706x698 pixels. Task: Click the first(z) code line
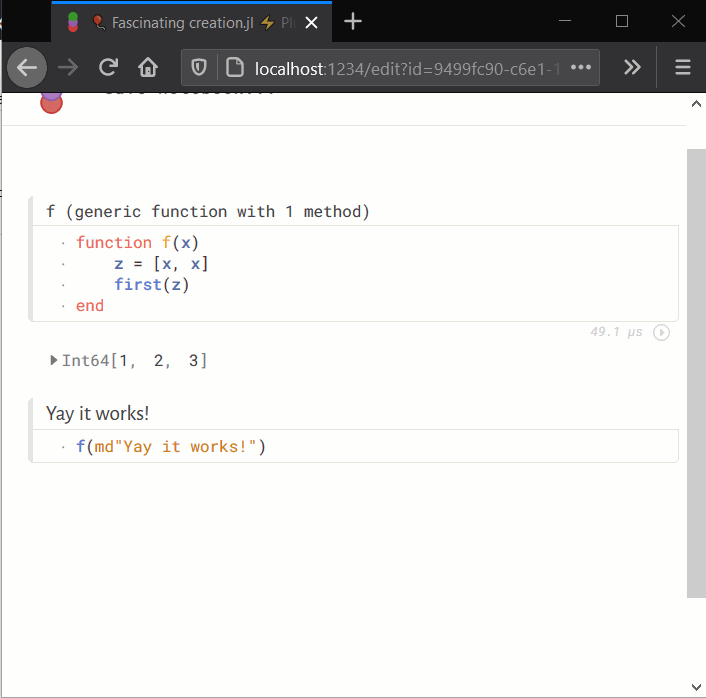coord(152,285)
